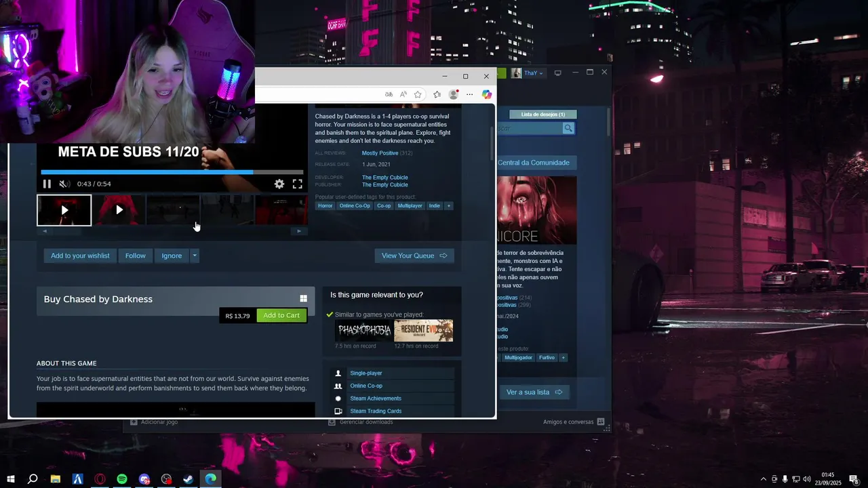Open Steam from the taskbar
Screen dimensions: 868x488
pyautogui.click(x=189, y=479)
